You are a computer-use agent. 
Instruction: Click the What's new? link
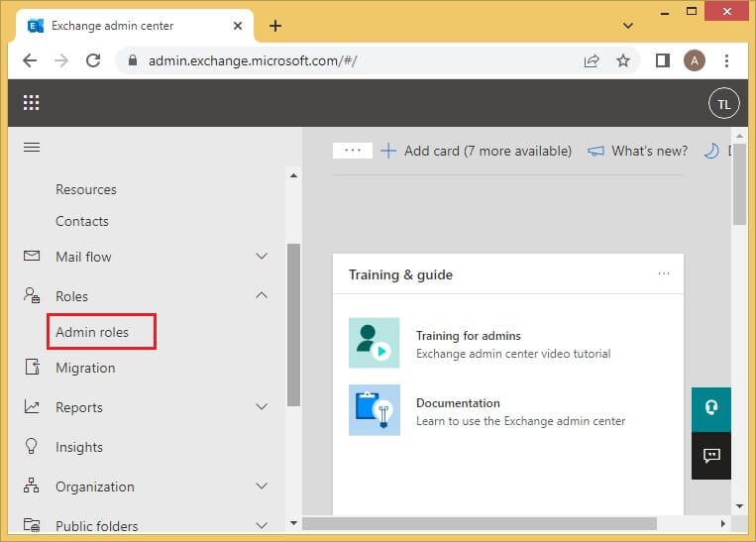click(x=649, y=151)
